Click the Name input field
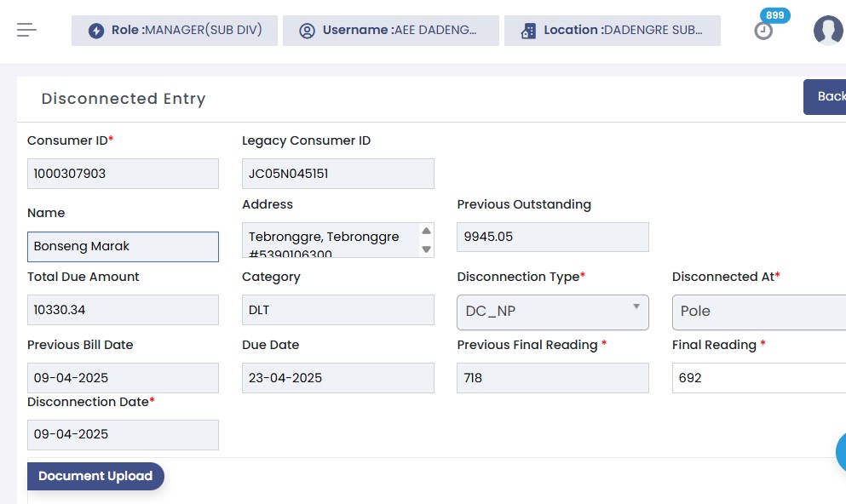 (x=123, y=247)
